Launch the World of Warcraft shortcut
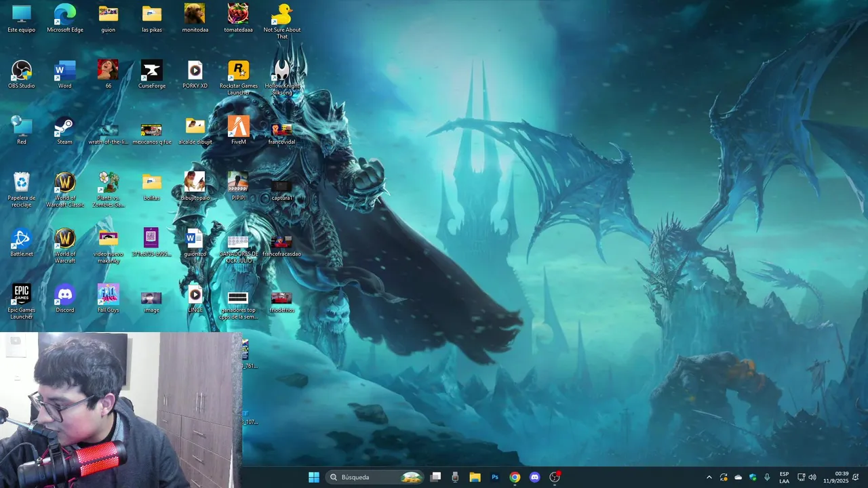 point(65,246)
